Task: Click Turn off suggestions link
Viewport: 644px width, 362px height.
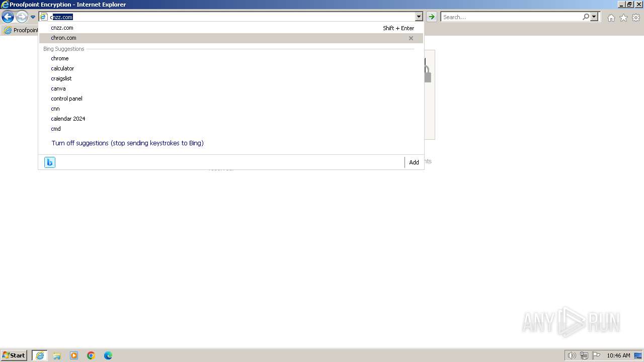Action: pyautogui.click(x=127, y=143)
